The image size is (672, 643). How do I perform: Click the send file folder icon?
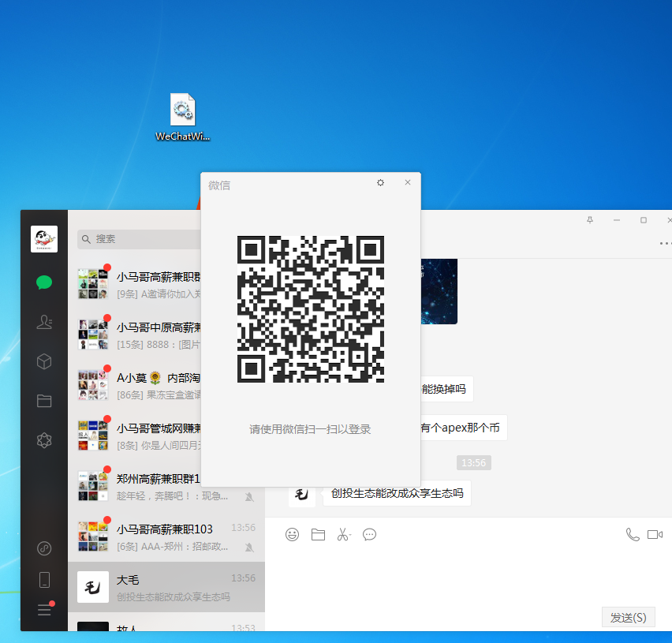[x=318, y=535]
